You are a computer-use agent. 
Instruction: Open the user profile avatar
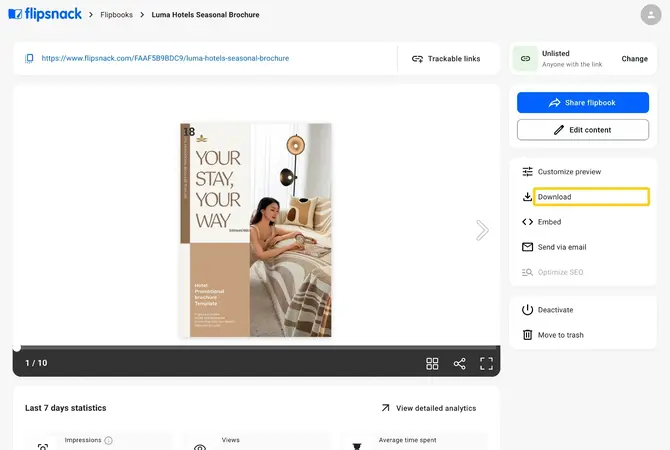coord(651,15)
